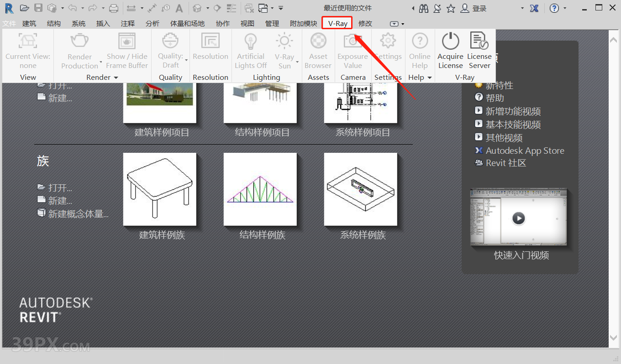
Task: Click 新建概念体量... link
Action: point(79,213)
